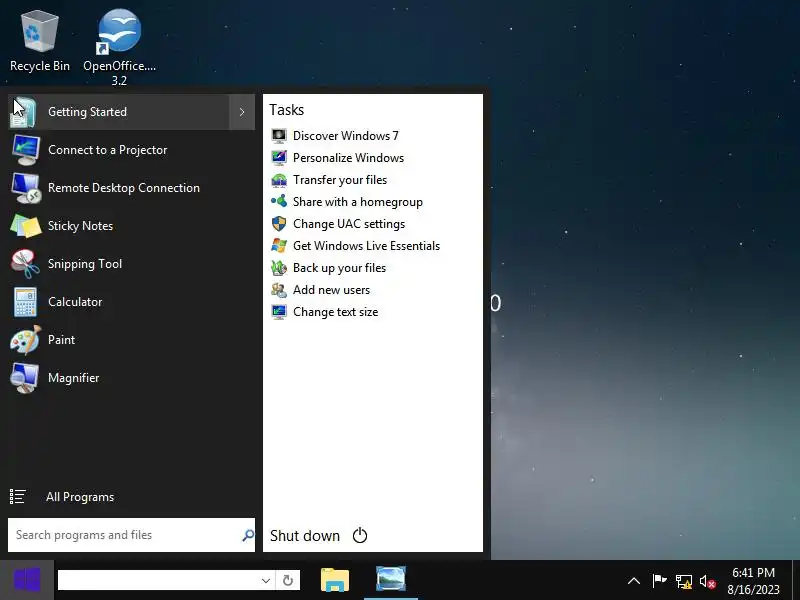Open the Discover Windows 7 link

pyautogui.click(x=345, y=136)
